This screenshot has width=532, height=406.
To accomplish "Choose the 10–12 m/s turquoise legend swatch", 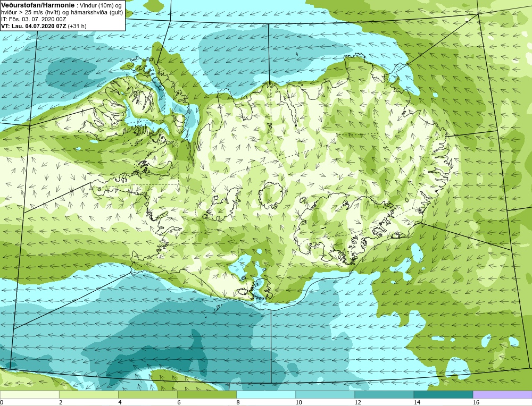I will coord(325,394).
